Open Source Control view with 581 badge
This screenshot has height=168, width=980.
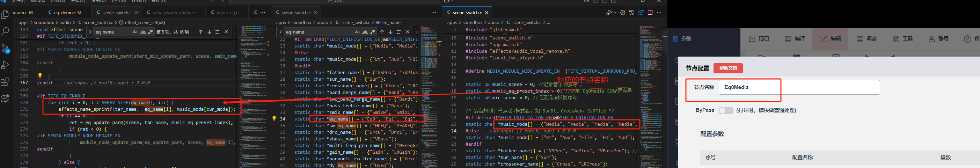click(x=5, y=48)
